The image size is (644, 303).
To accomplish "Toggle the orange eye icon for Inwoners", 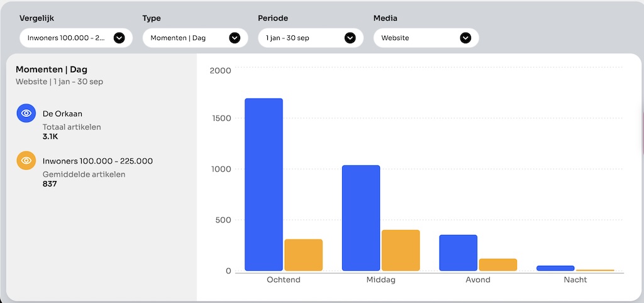I will click(x=26, y=161).
